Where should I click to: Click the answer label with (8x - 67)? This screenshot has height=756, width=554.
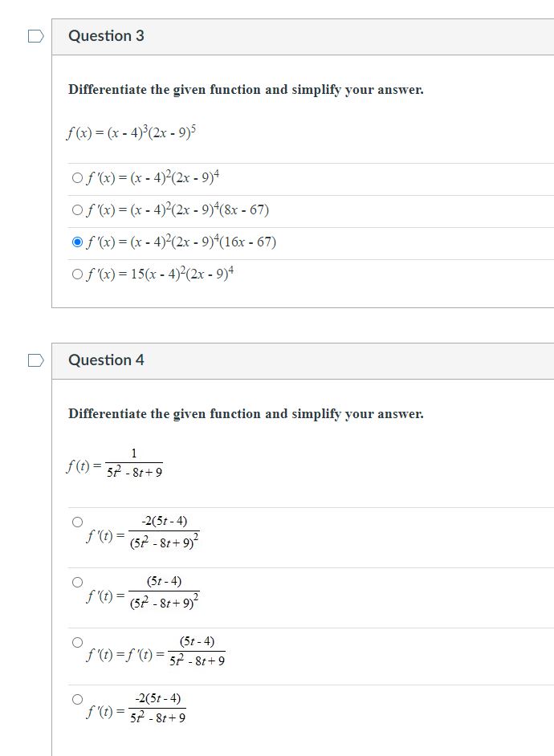coord(178,210)
